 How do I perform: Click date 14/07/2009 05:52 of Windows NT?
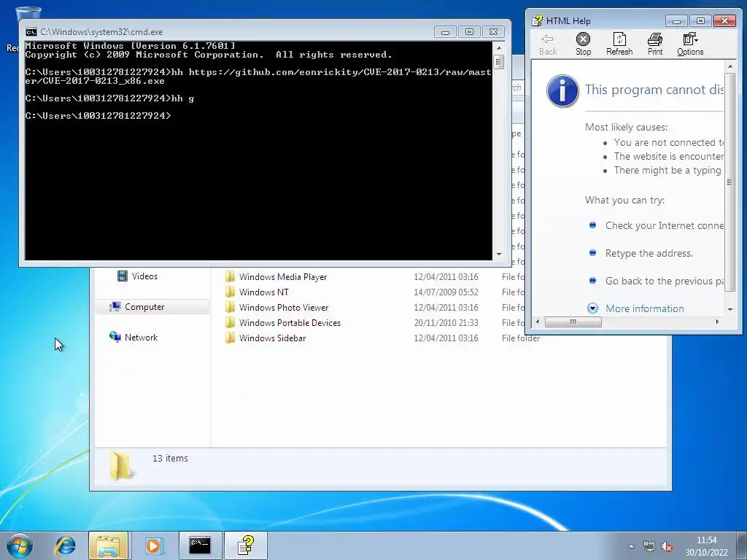click(x=446, y=292)
